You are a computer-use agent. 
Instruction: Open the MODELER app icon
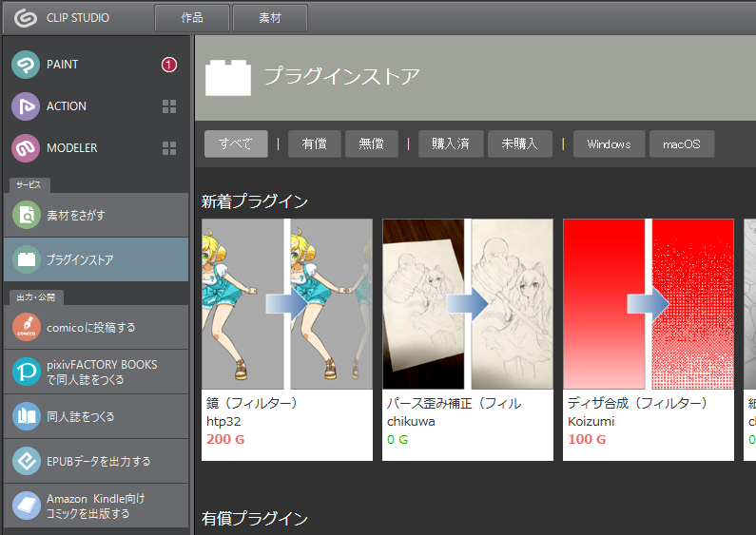pyautogui.click(x=26, y=148)
